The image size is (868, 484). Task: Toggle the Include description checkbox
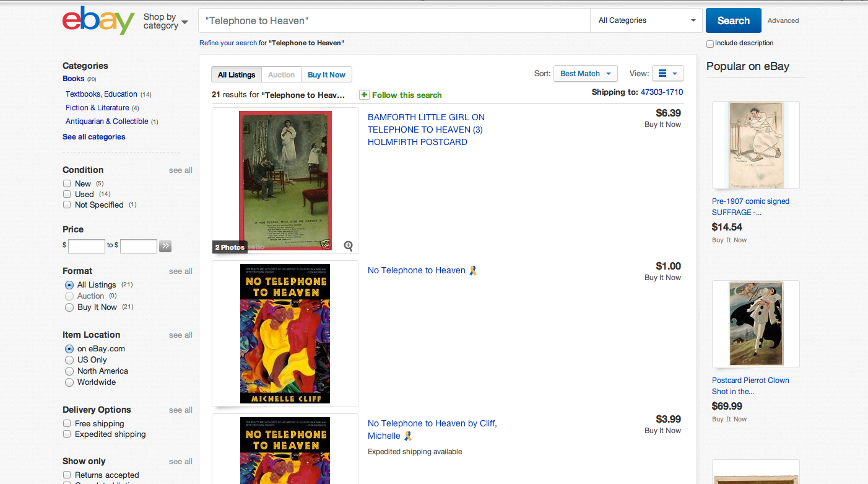(710, 43)
